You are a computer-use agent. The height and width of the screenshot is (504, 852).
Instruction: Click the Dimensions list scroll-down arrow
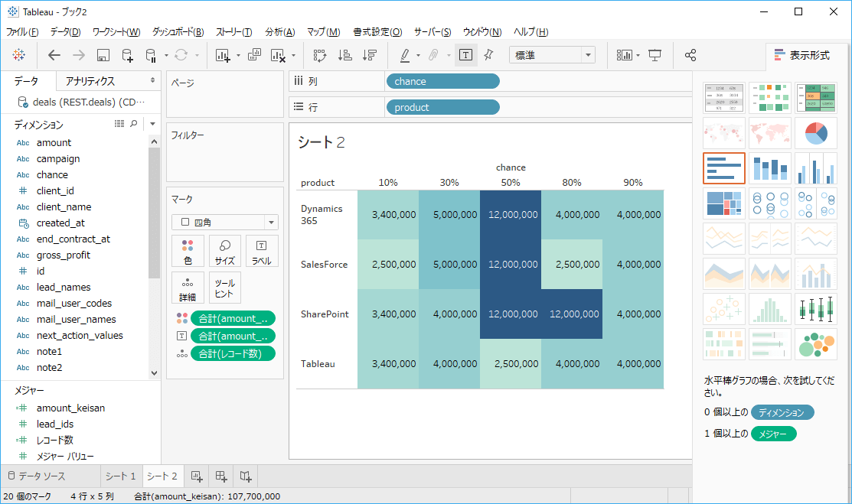click(155, 373)
